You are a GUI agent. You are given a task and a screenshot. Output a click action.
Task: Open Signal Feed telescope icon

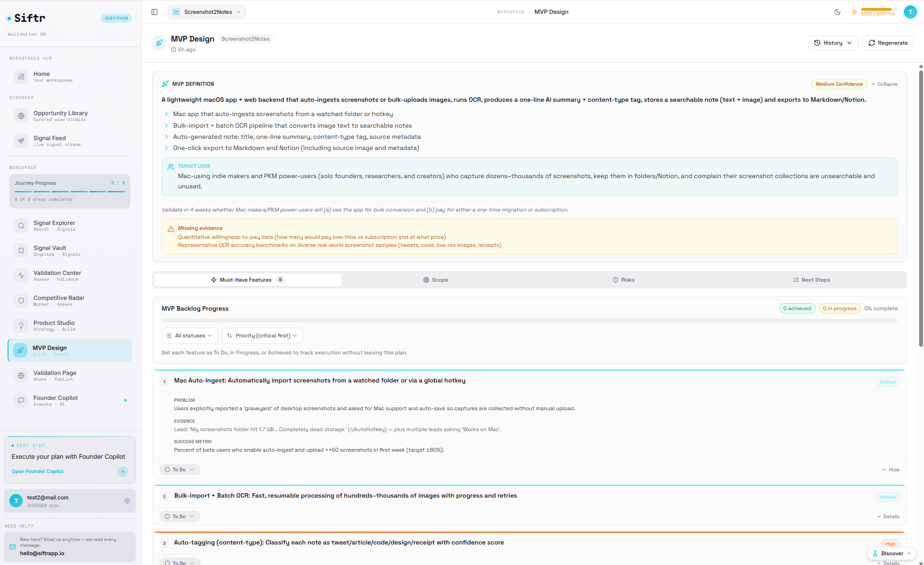pos(21,141)
